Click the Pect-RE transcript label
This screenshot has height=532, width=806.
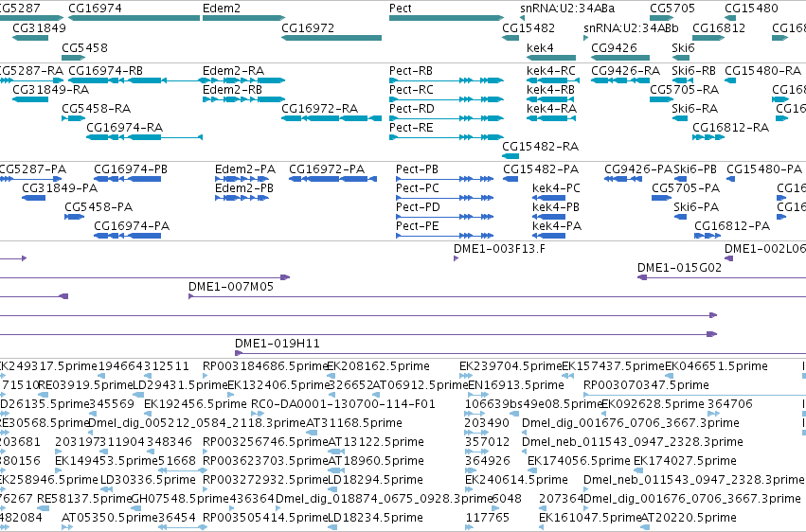[x=411, y=128]
